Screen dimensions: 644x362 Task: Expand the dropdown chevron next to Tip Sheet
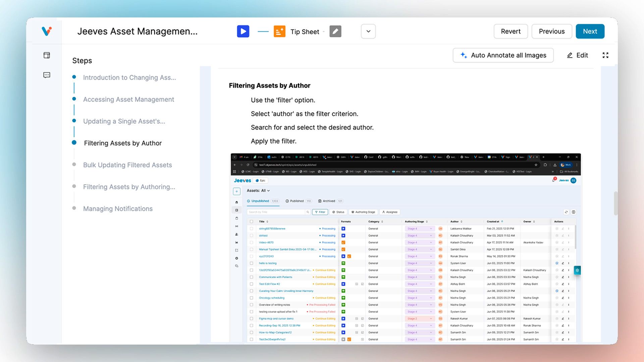tap(368, 32)
